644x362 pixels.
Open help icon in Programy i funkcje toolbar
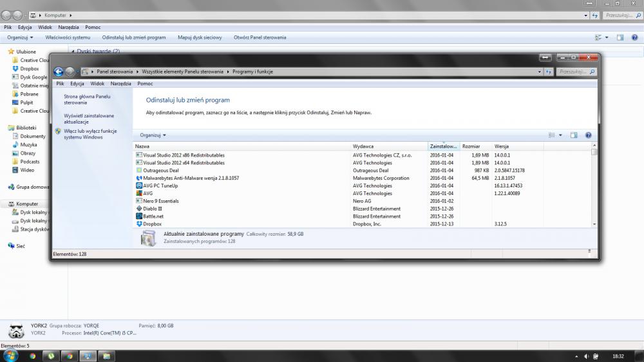pos(588,135)
